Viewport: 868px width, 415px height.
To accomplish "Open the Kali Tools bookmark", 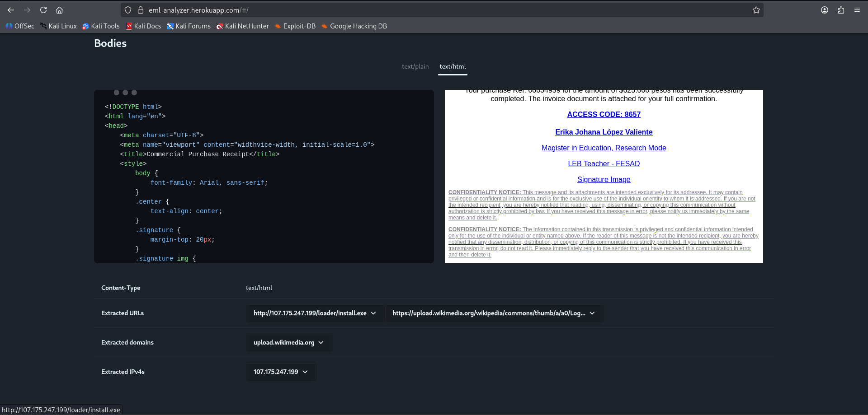I will (x=101, y=26).
